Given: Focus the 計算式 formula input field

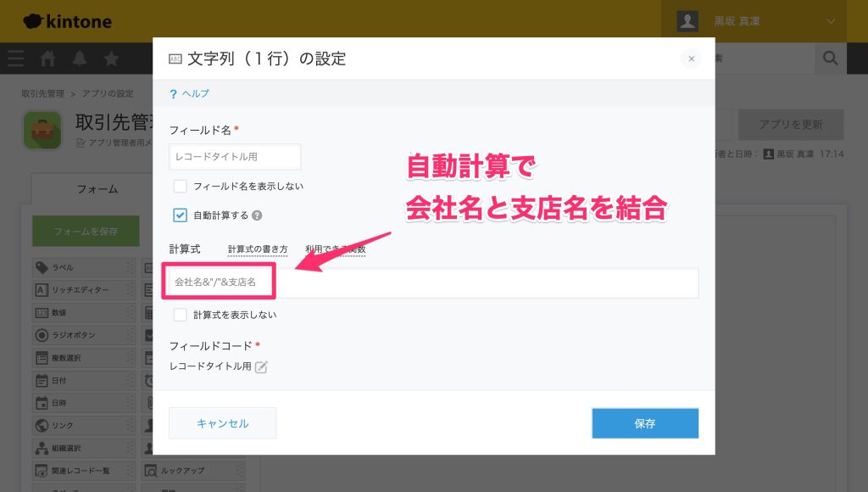Looking at the screenshot, I should tap(431, 282).
